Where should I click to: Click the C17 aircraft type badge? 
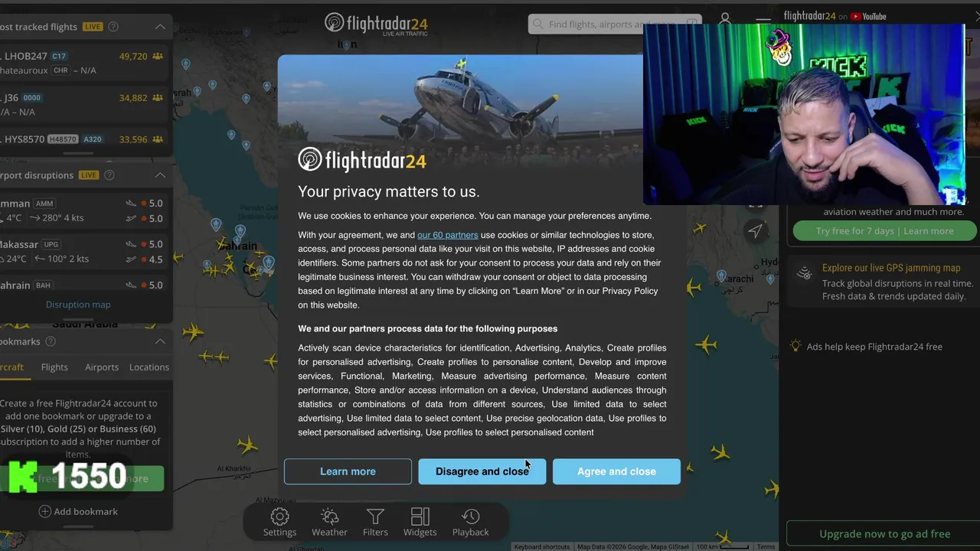(60, 57)
